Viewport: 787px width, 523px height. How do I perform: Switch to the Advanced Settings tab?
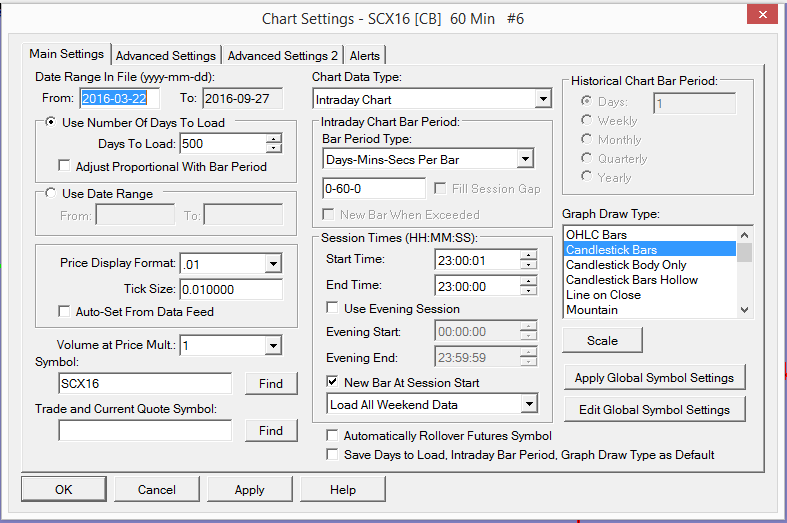click(166, 55)
